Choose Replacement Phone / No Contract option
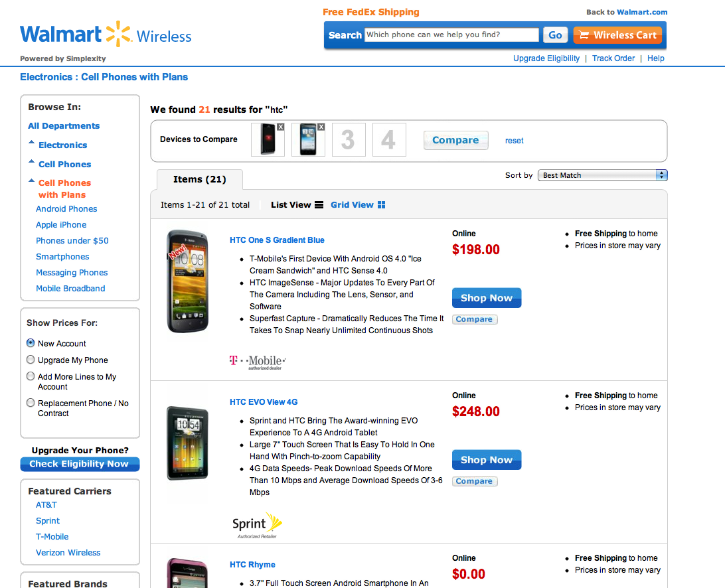This screenshot has height=588, width=725. click(31, 403)
